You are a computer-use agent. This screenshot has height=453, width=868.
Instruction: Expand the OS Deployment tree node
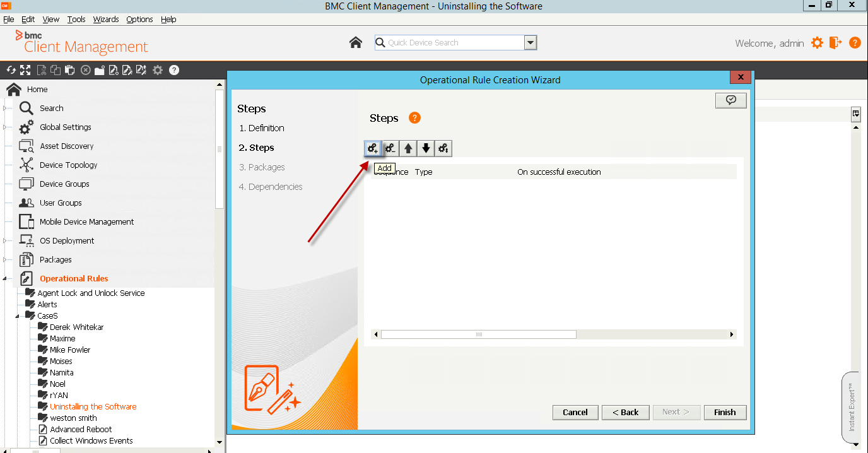pos(5,240)
